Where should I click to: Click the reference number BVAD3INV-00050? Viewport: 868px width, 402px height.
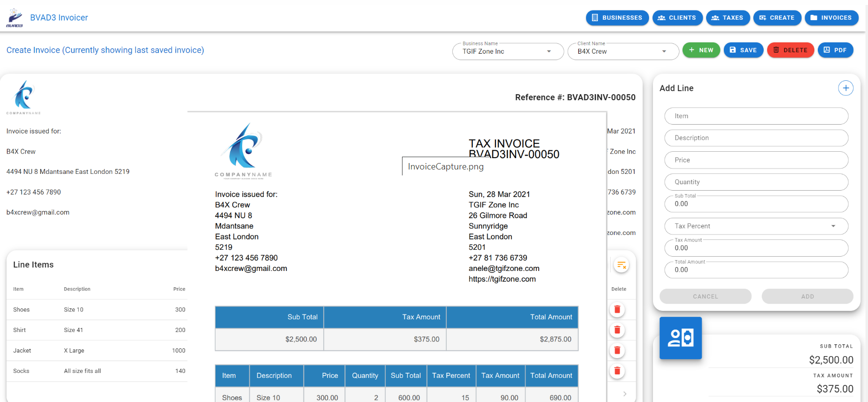coord(601,98)
